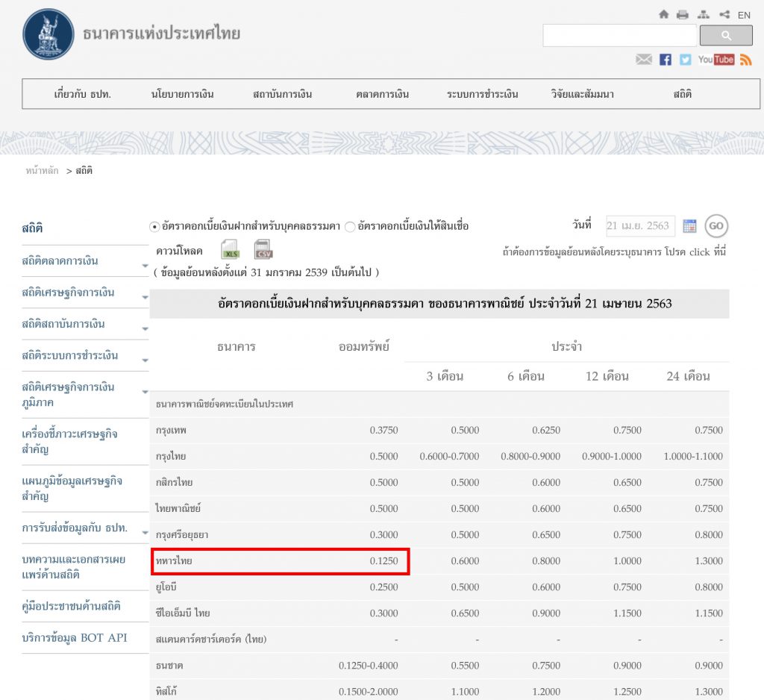Click the ทิสโก้ bank row name
Image resolution: width=764 pixels, height=700 pixels.
pyautogui.click(x=166, y=692)
